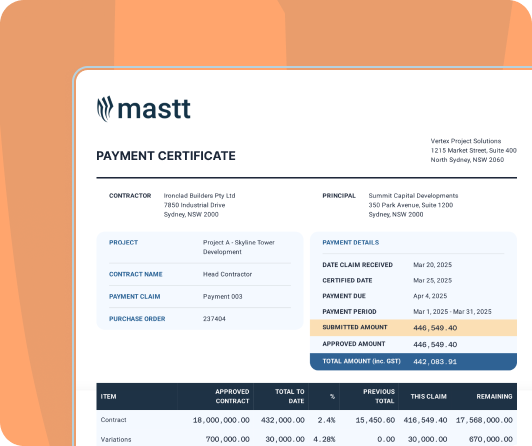Select the PAYMENT CERTIFICATE heading
Screen dimensions: 532x446
166,156
